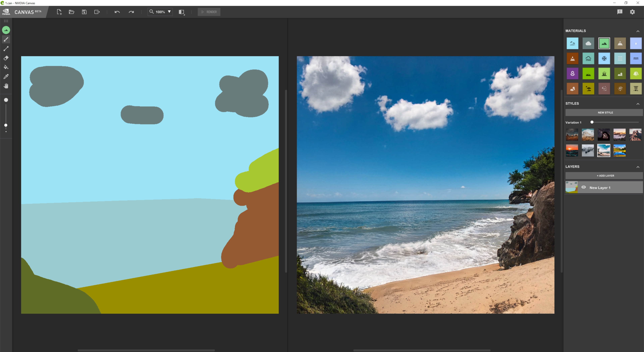Click the Save file icon
The image size is (644, 352).
point(84,12)
